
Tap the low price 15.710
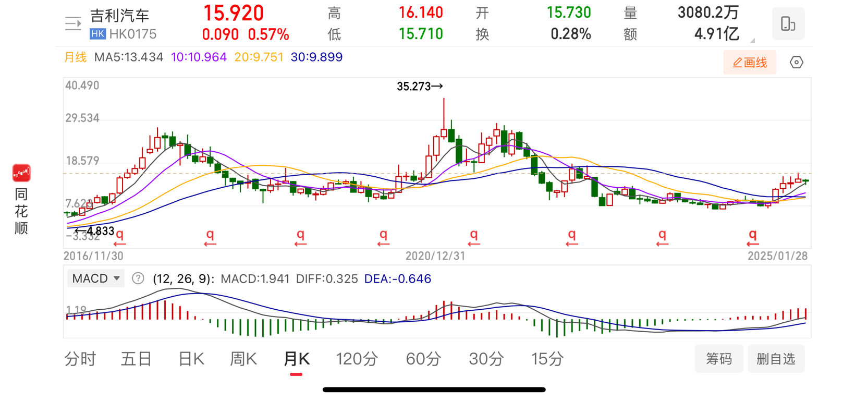tap(421, 34)
